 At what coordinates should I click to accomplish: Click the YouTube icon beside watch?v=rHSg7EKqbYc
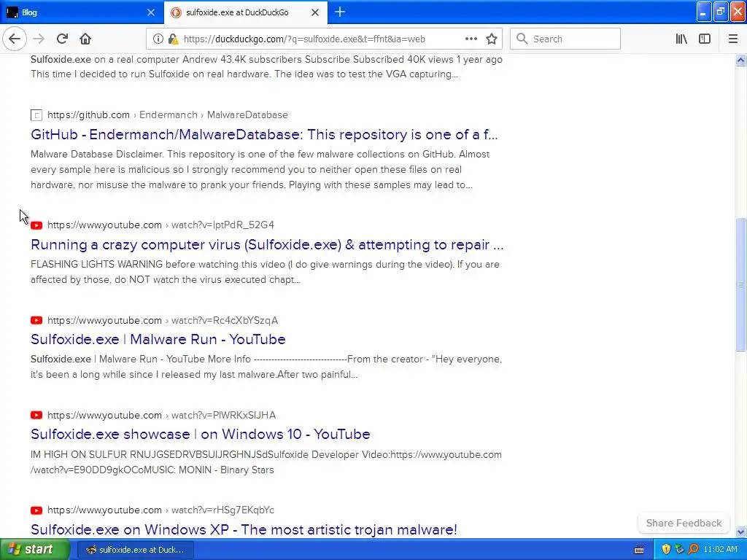point(36,510)
